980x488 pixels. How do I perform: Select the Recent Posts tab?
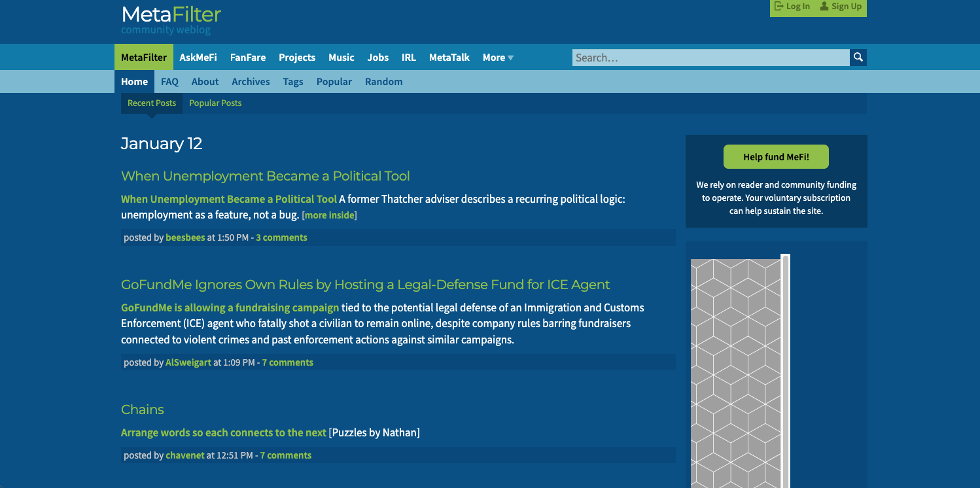coord(152,103)
